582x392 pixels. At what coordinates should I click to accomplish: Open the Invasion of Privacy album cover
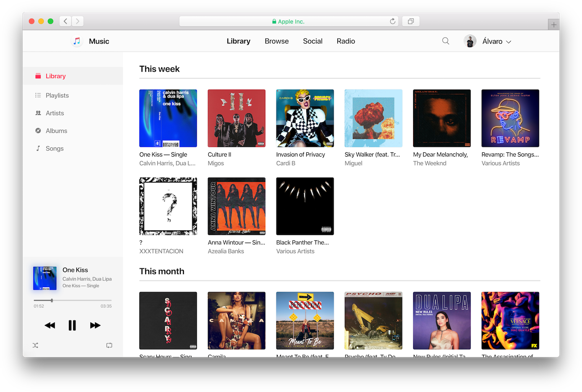pos(305,118)
